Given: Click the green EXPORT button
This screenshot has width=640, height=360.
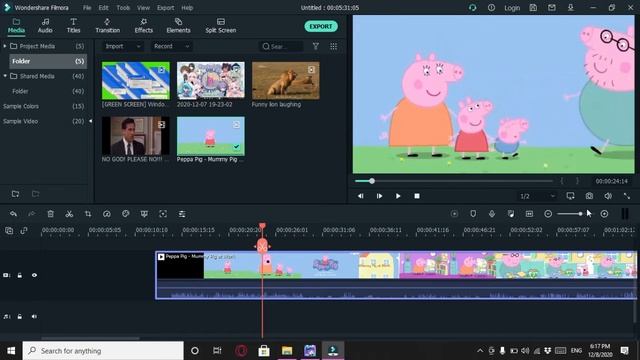Looking at the screenshot, I should click(321, 27).
